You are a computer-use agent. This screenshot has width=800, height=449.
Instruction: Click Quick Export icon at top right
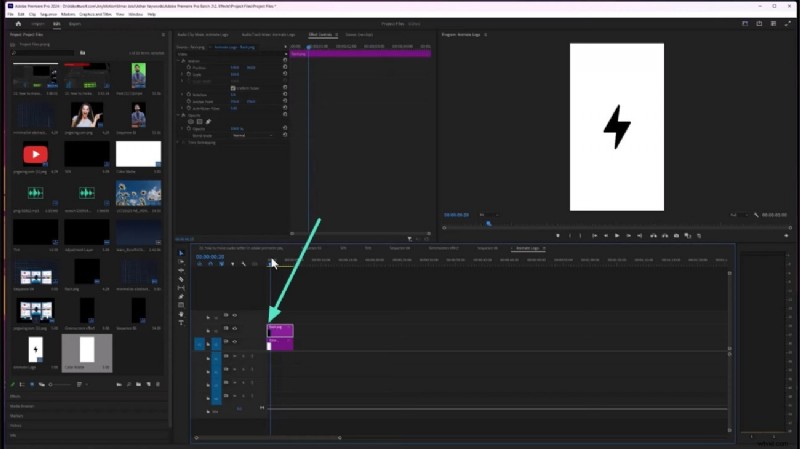[x=759, y=23]
